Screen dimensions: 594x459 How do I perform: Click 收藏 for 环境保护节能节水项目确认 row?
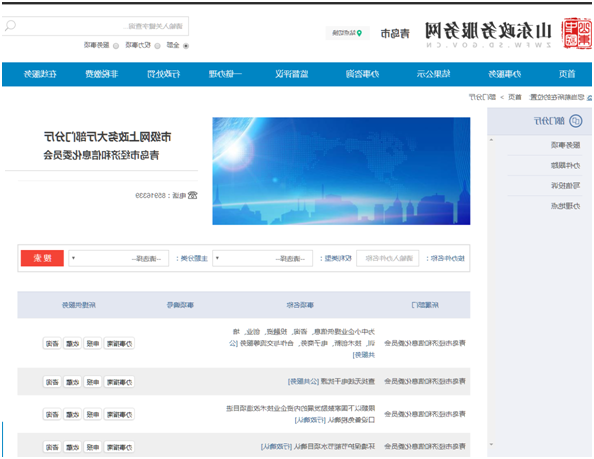pos(72,447)
